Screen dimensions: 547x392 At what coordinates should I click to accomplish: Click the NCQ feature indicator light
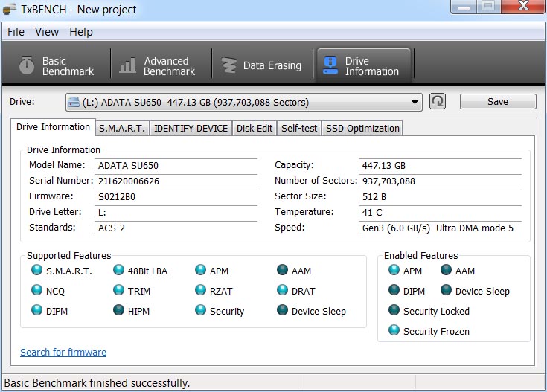click(x=36, y=290)
